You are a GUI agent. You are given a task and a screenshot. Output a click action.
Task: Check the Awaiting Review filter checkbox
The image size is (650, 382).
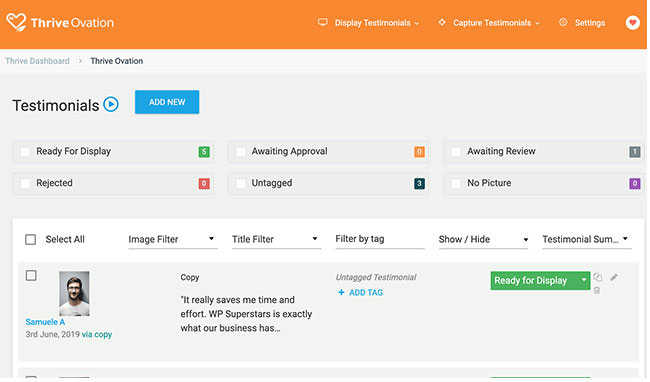(456, 152)
